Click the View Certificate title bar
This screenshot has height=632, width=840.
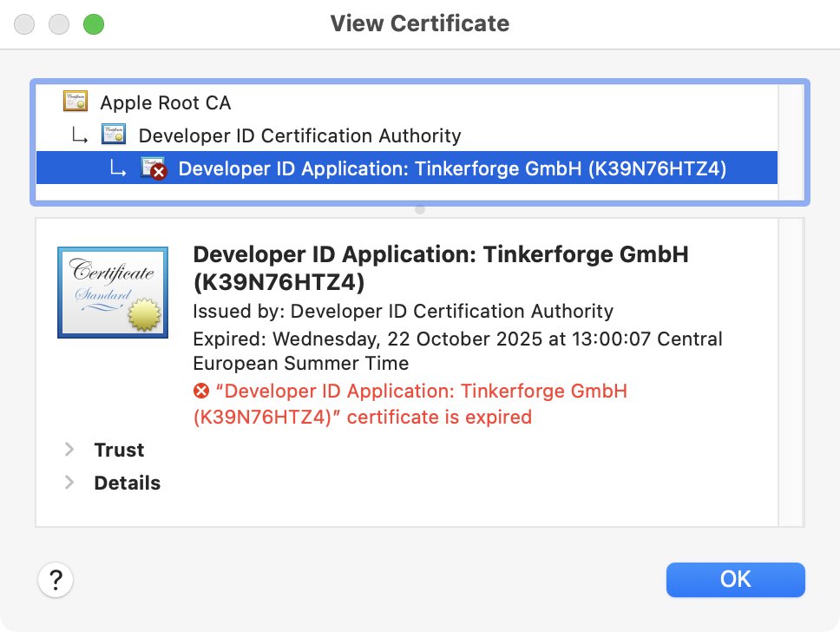419,23
